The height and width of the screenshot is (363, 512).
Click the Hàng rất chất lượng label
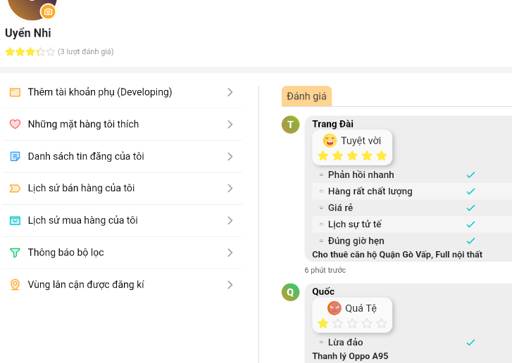pyautogui.click(x=370, y=191)
